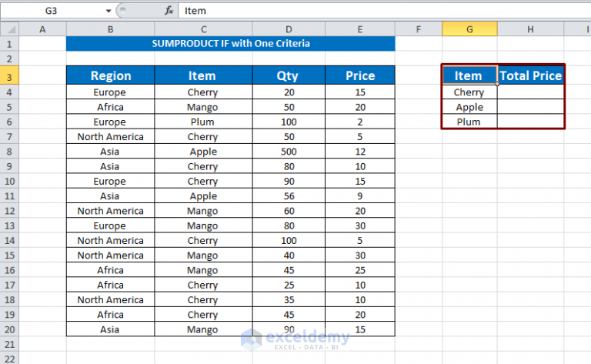Select 'Asia' in row 20
Screen dimensions: 591x364
pyautogui.click(x=111, y=329)
